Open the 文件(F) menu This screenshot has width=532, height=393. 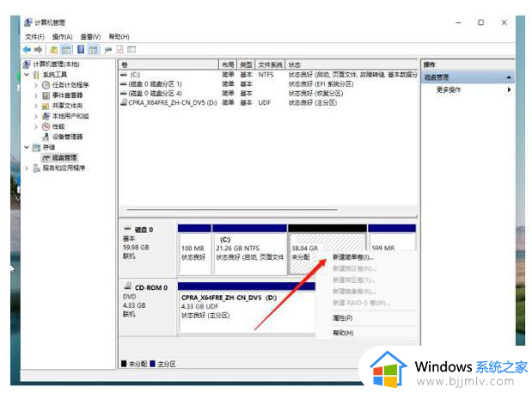pyautogui.click(x=34, y=37)
